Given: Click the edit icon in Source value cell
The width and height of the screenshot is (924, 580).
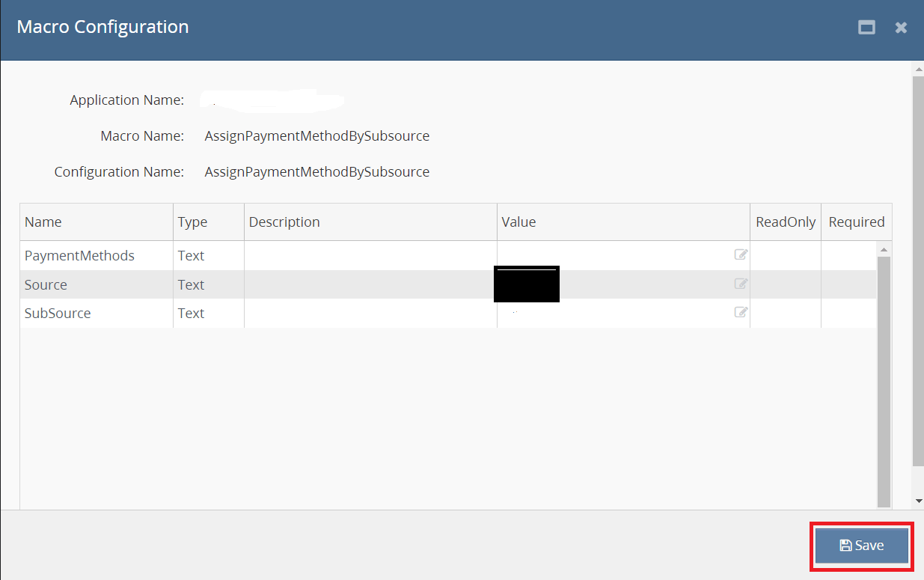Looking at the screenshot, I should (741, 284).
